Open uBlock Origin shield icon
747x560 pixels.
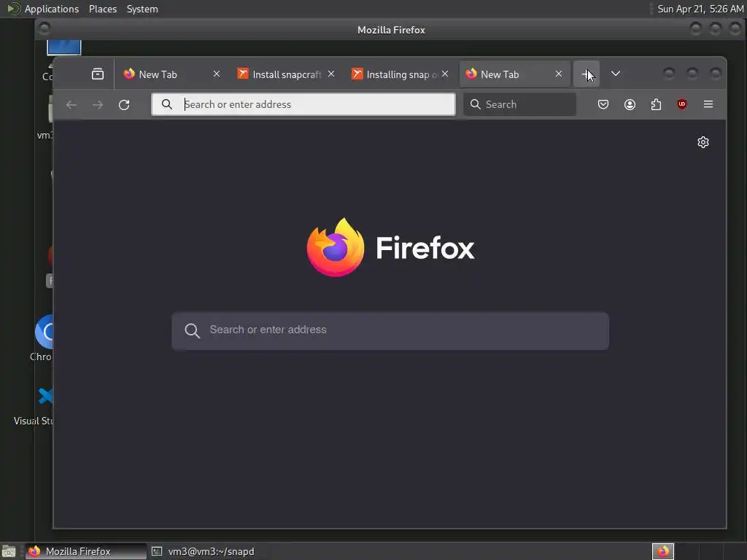tap(682, 104)
